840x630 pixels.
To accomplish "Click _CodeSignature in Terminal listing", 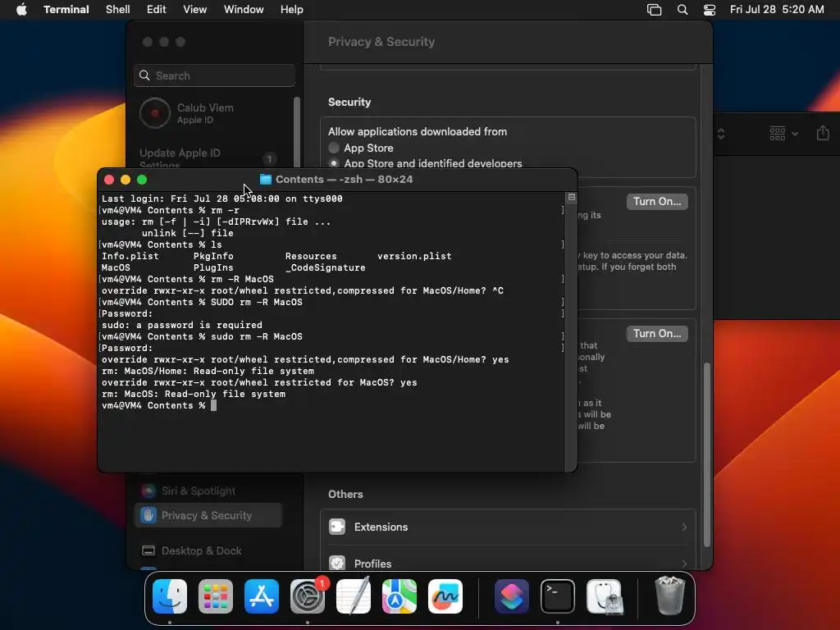I will click(x=325, y=267).
